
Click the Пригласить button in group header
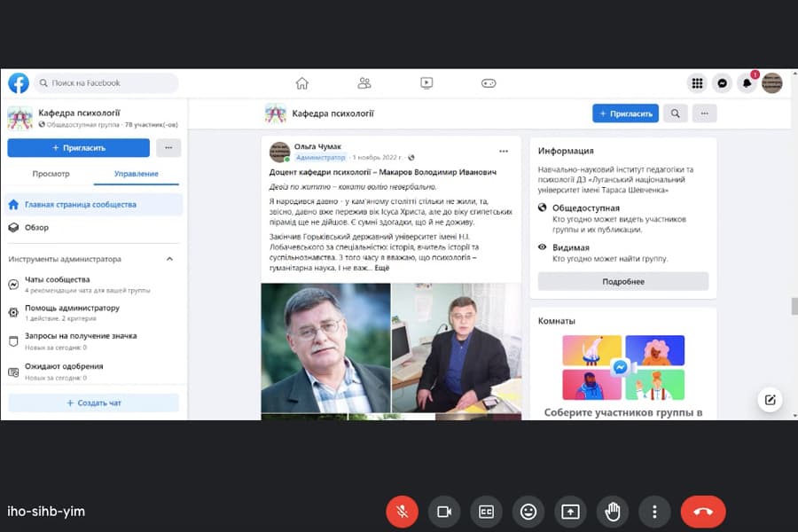click(625, 113)
